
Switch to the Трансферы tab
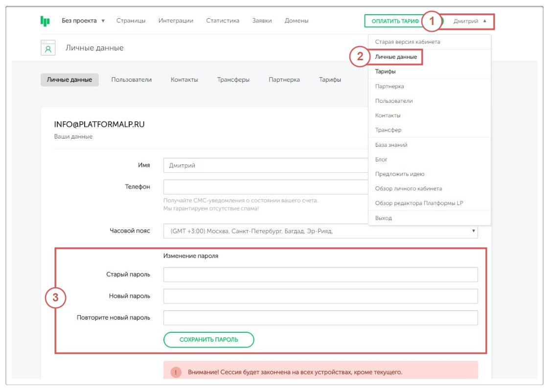point(233,80)
